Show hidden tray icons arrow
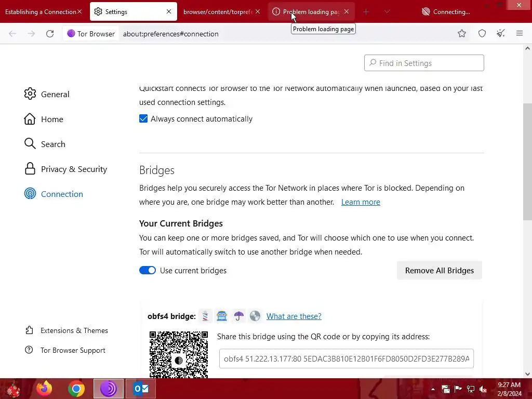 point(433,389)
